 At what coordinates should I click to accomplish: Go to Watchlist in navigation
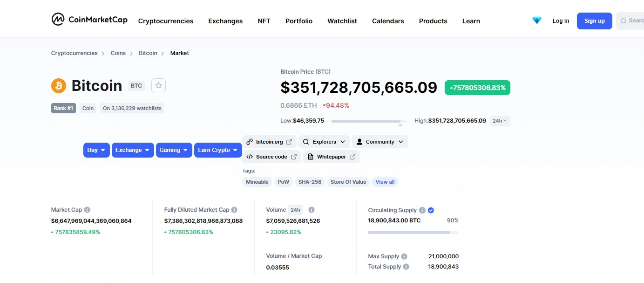click(x=342, y=21)
